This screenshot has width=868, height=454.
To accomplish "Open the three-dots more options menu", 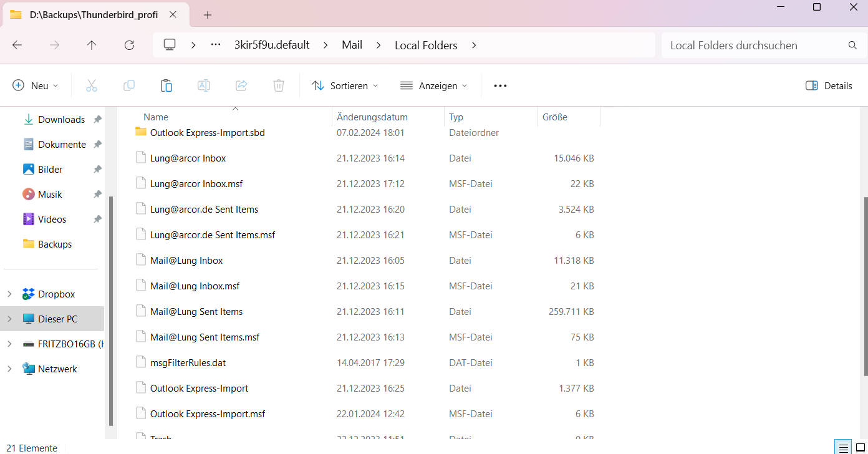I will pyautogui.click(x=500, y=86).
